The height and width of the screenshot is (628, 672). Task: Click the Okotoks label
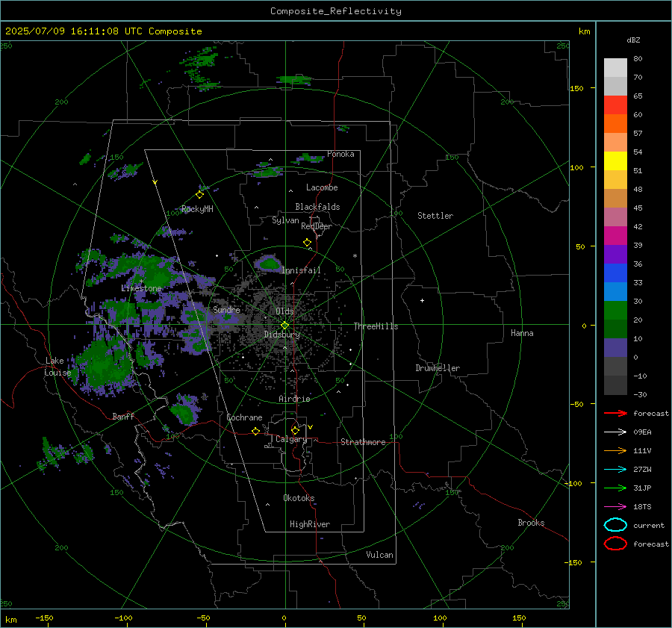click(x=299, y=498)
